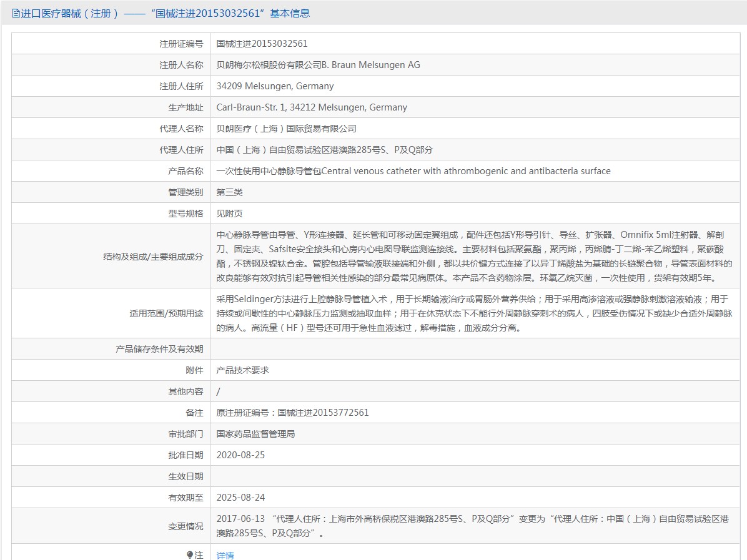Select registrant name 贝朗梅尔松根股份有限公司B. Braun Melsungen AG
Viewport: 747px width, 560px height.
pos(319,65)
